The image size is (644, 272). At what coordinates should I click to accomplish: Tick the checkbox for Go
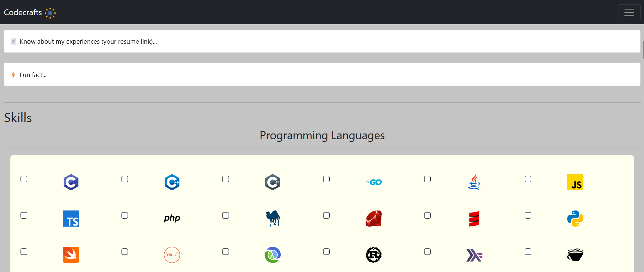click(327, 179)
